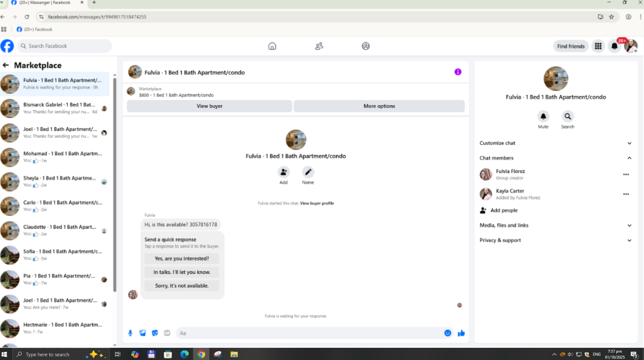Show hidden system tray icons

pos(554,354)
